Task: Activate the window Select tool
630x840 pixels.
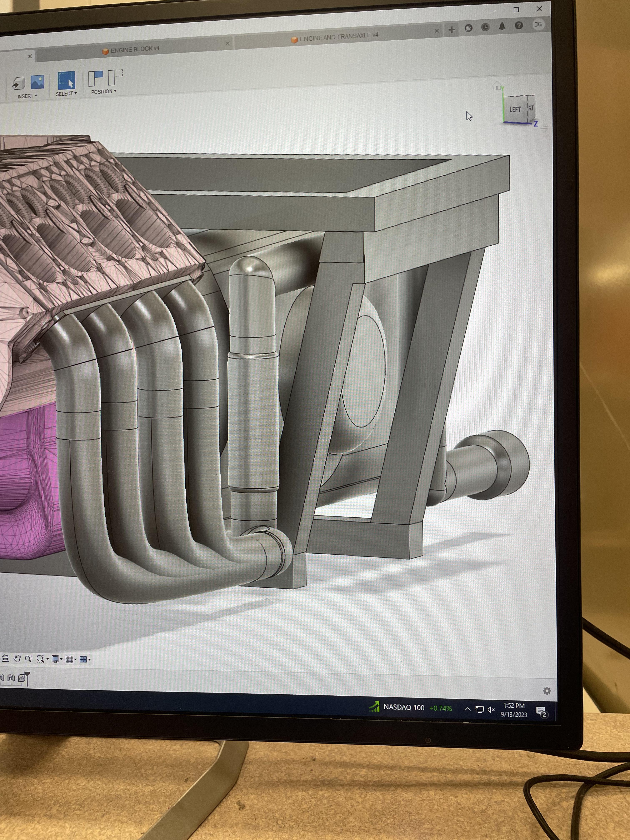Action: point(66,80)
